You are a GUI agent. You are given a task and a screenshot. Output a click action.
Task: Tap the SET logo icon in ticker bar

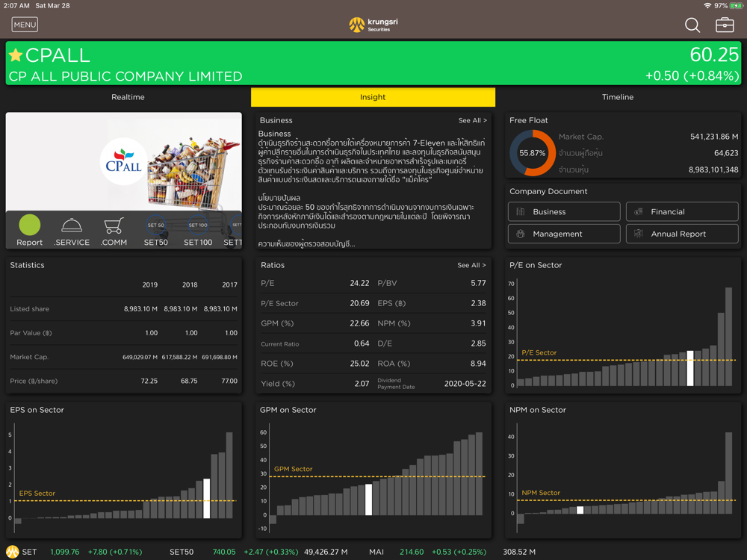(13, 552)
